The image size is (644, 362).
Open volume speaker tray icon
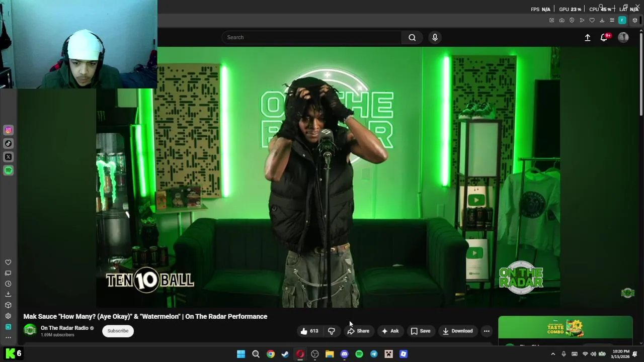pyautogui.click(x=593, y=354)
